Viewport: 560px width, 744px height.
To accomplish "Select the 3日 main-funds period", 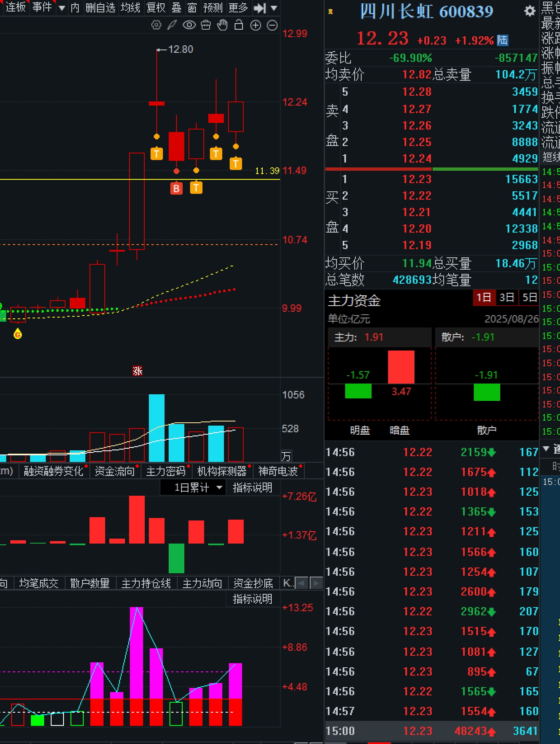I will coord(507,297).
